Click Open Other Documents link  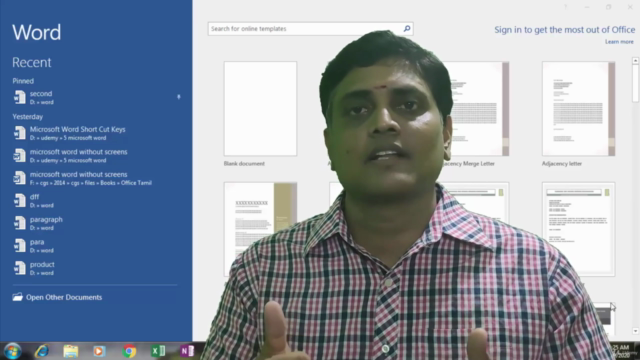coord(64,297)
